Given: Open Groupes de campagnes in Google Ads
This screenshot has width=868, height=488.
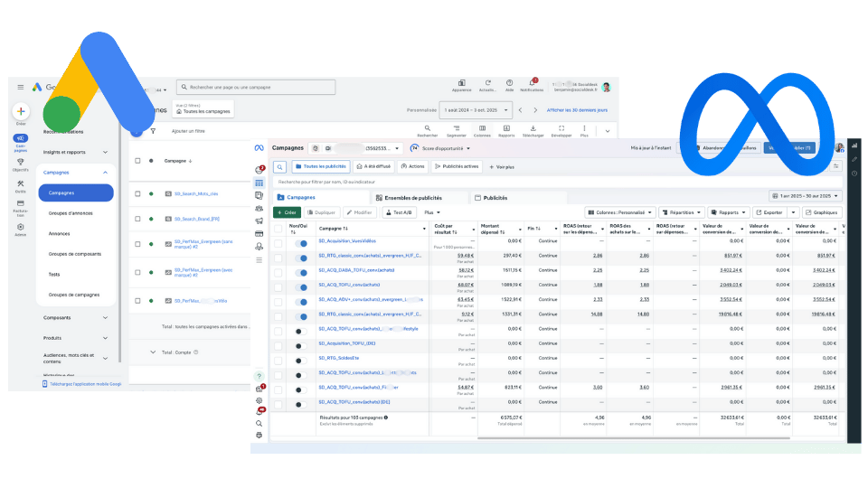Looking at the screenshot, I should tap(73, 295).
